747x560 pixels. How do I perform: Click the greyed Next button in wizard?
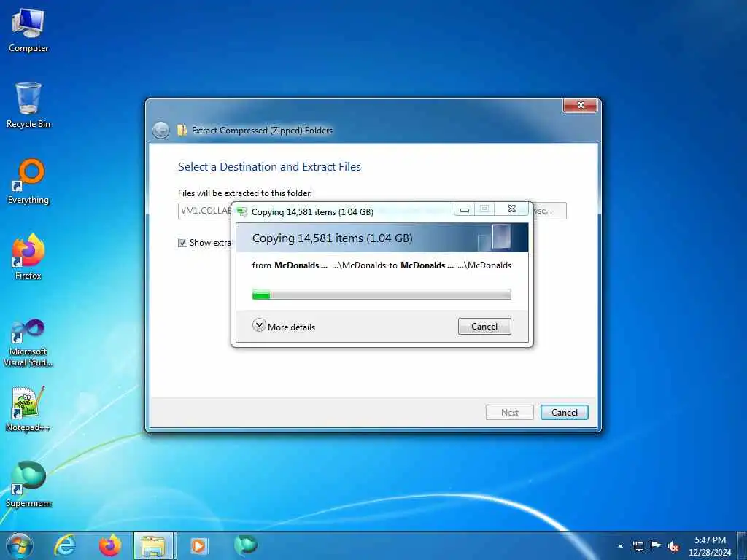click(x=510, y=413)
